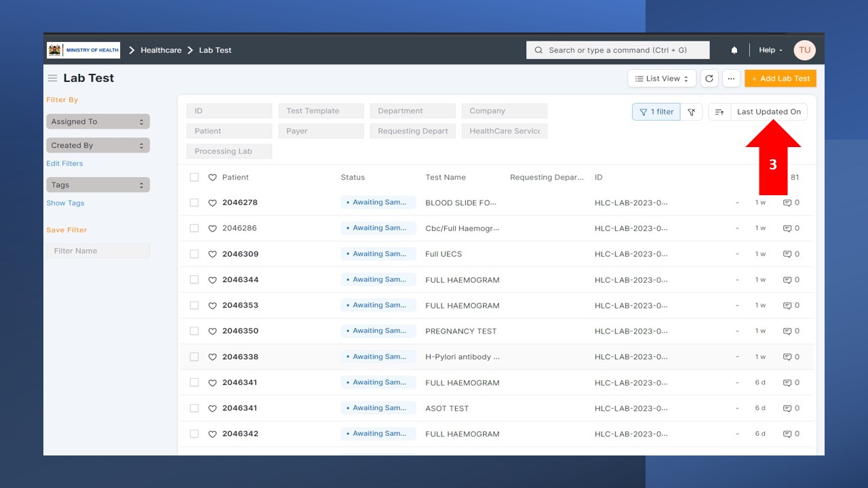This screenshot has width=868, height=488.
Task: Open the Last Updated On sort dropdown
Action: coord(769,112)
